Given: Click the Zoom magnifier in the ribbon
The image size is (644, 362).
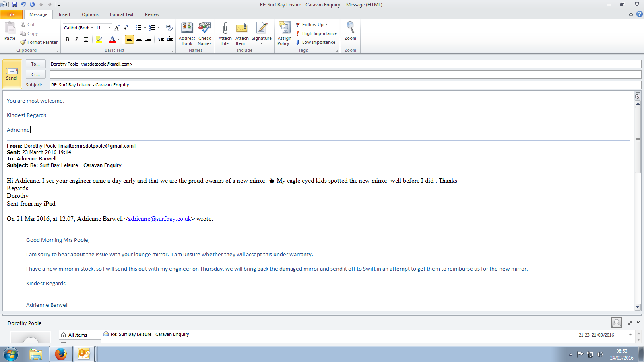Looking at the screenshot, I should [x=350, y=31].
